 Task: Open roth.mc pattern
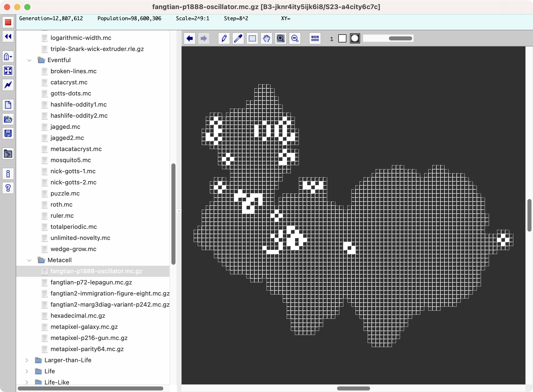coord(61,205)
